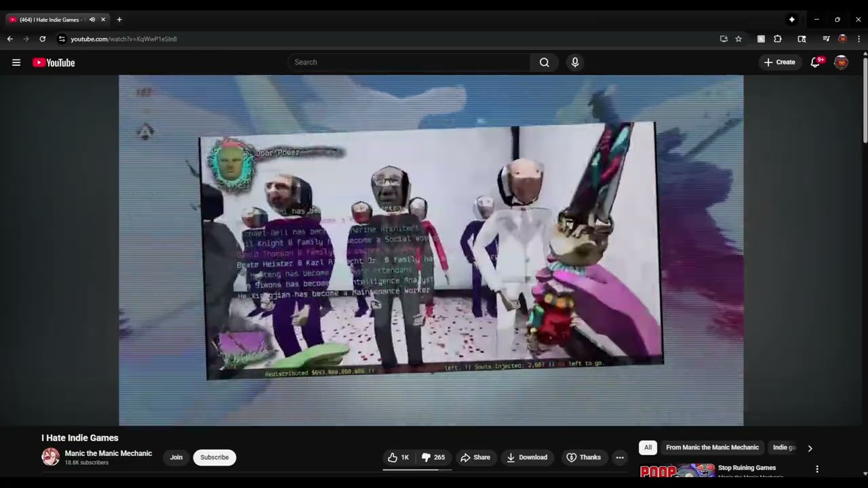Open tab search icon in toolbar
This screenshot has height=488, width=868.
pos(802,39)
